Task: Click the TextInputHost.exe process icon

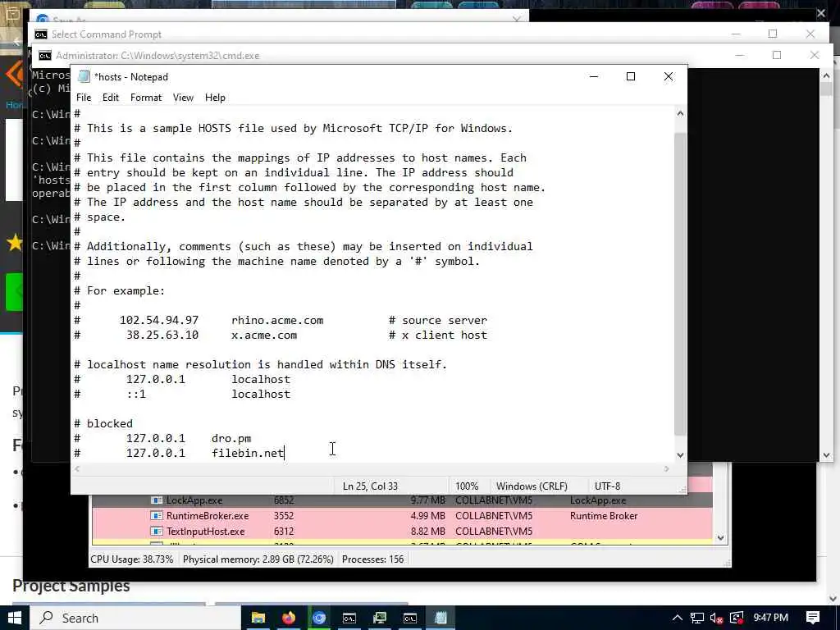Action: 157,532
